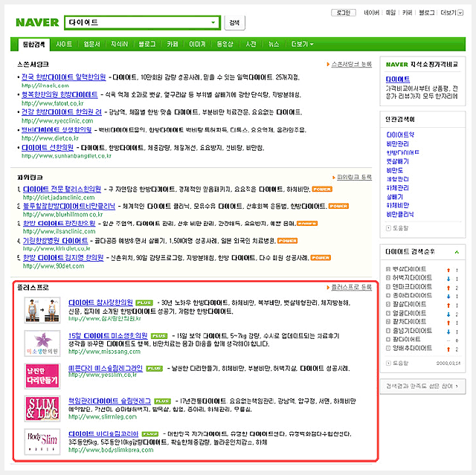The image size is (476, 475).
Task: Collapse the 다이어트 검색순위 panel chevron
Action: tap(457, 252)
